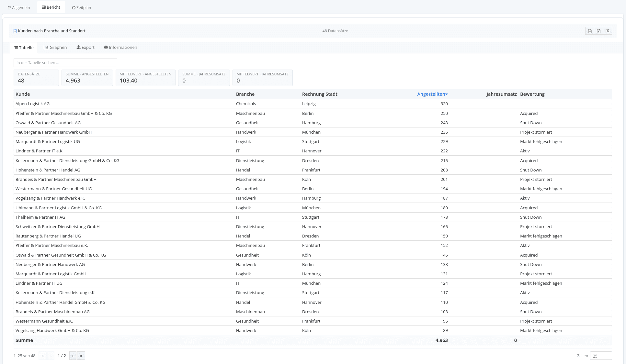
Task: Click the Summe Angestellten summary card
Action: 87,78
